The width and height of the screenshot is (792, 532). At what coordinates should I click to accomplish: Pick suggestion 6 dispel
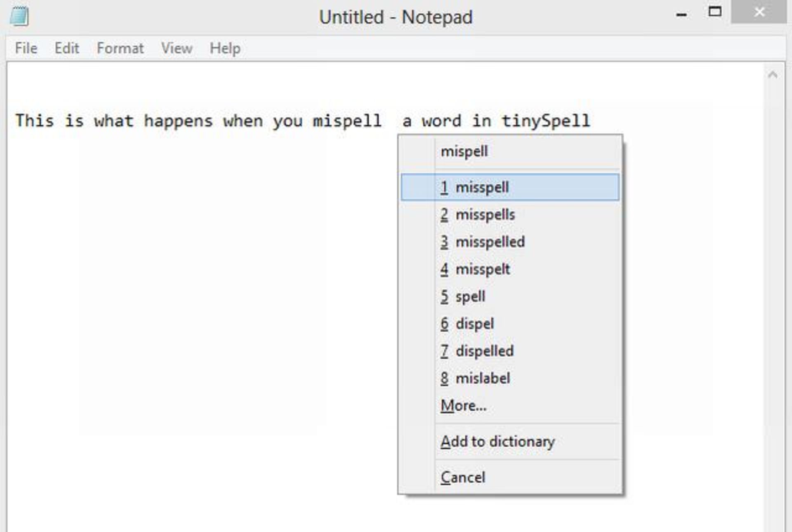click(x=474, y=324)
